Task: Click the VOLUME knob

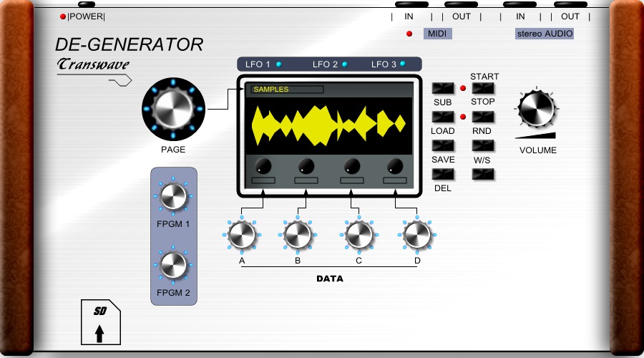Action: coord(537,110)
